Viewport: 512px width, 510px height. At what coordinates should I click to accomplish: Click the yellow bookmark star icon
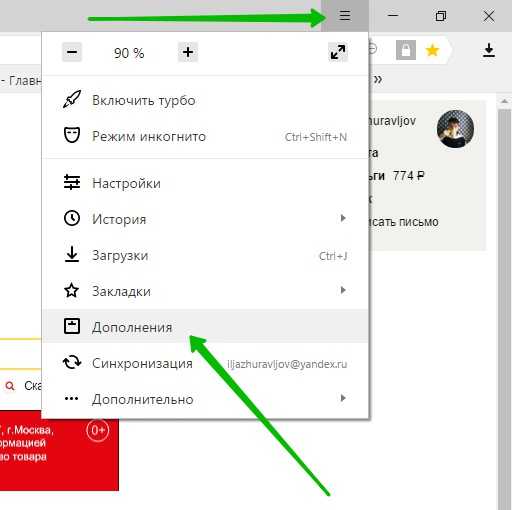point(432,51)
